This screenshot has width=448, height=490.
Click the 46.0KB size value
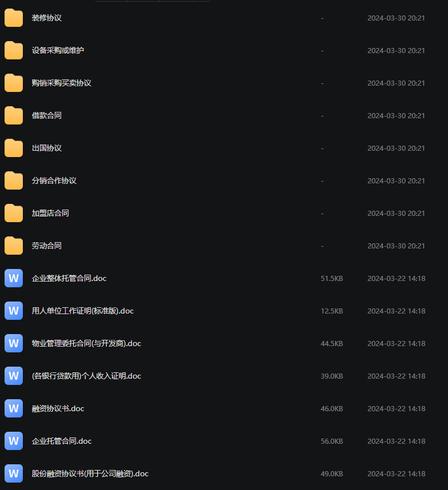[x=332, y=408]
